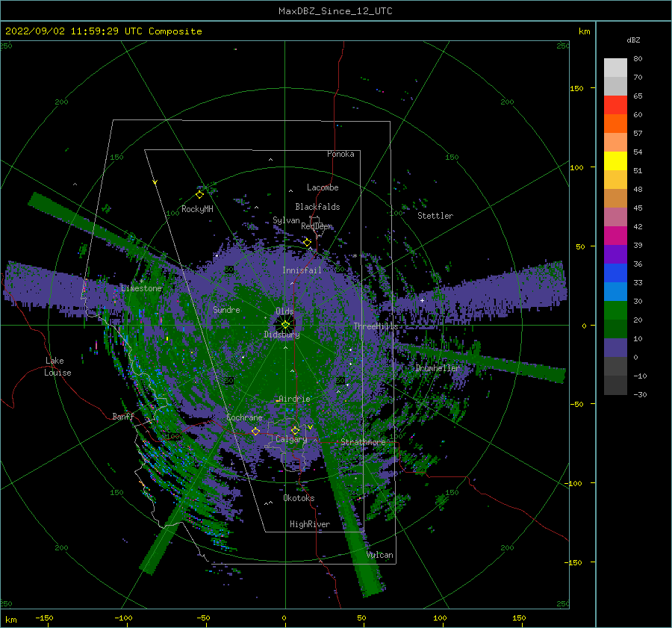
Task: Pick the bright green 20–30 dBZ swatch
Action: [x=615, y=311]
